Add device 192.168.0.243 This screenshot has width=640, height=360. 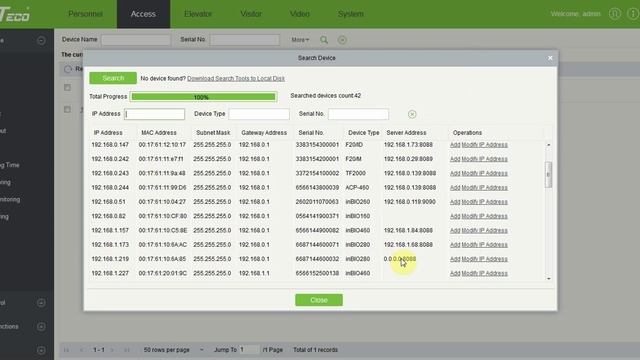[x=455, y=173]
